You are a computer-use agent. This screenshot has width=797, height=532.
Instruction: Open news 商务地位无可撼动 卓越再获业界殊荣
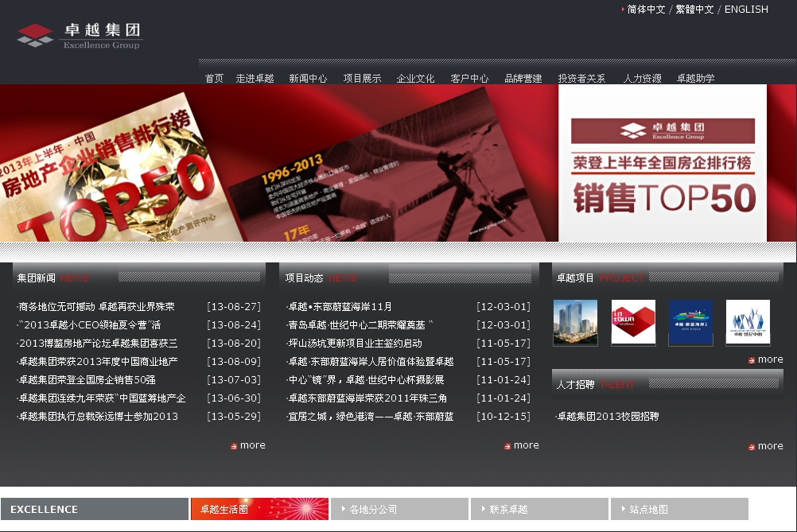[x=95, y=307]
